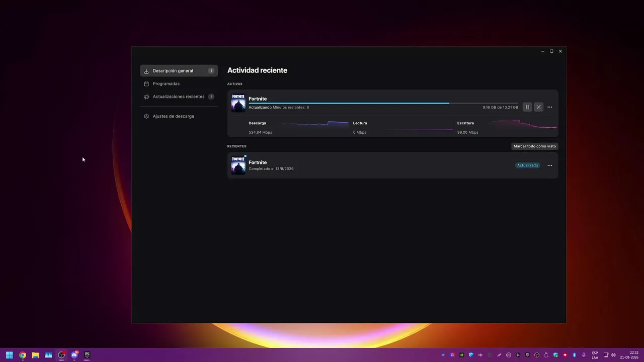This screenshot has height=362, width=644.
Task: Click the Minutos restantes: 6 status text
Action: [291, 108]
